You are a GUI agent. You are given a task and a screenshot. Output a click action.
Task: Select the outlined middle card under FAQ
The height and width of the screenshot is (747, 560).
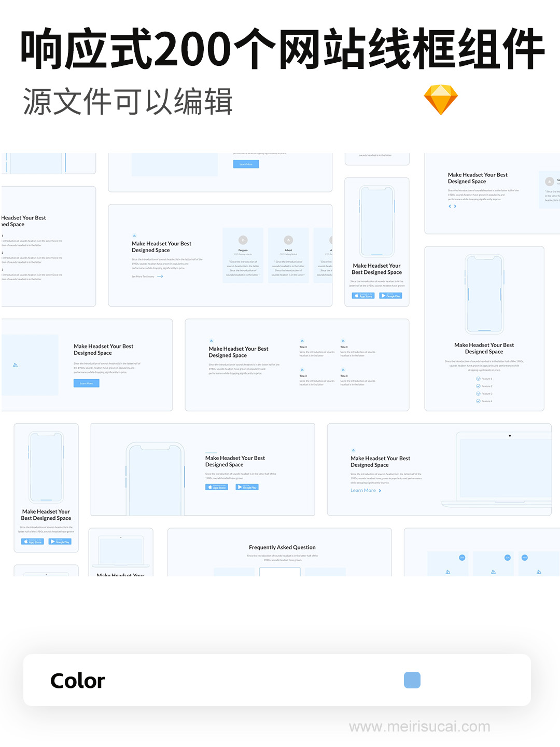[x=279, y=572]
